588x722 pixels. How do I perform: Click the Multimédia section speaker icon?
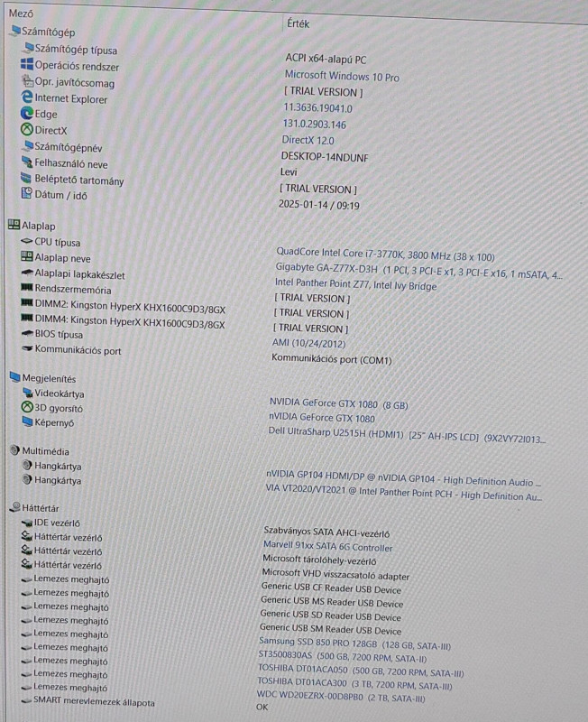(15, 450)
